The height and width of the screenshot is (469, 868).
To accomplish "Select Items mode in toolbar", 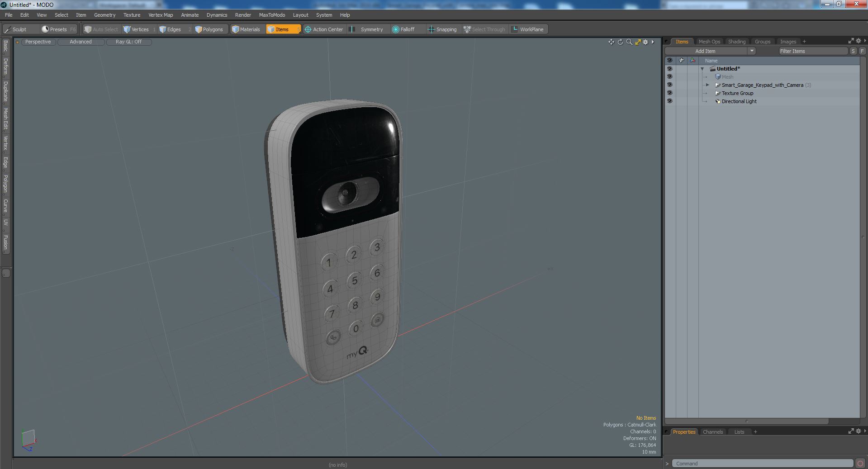I will pos(283,29).
